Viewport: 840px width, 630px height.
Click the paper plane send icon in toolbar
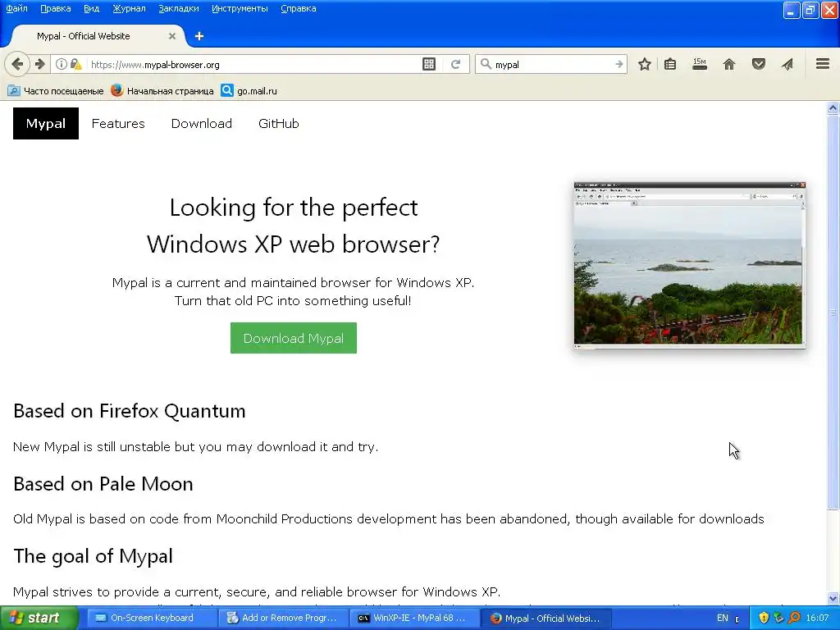pyautogui.click(x=787, y=64)
